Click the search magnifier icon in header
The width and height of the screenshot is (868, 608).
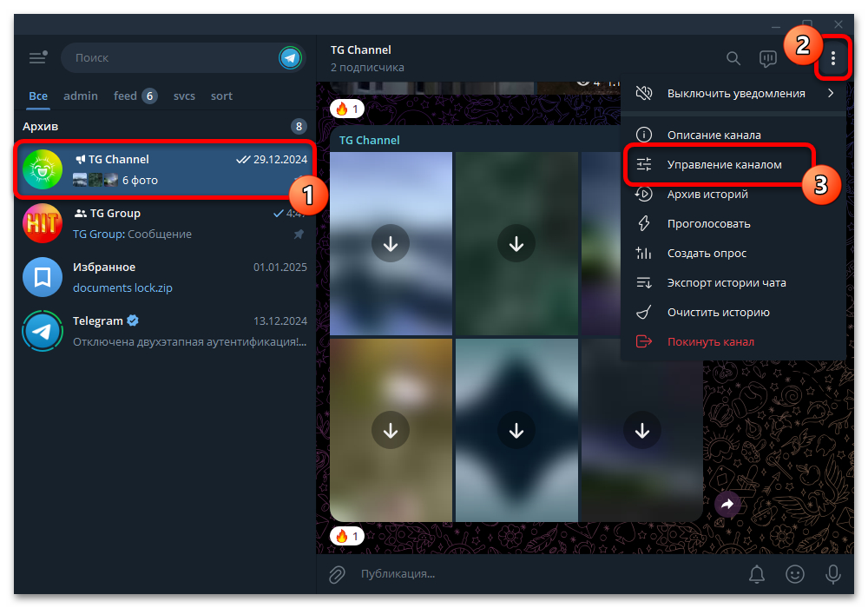[x=733, y=58]
